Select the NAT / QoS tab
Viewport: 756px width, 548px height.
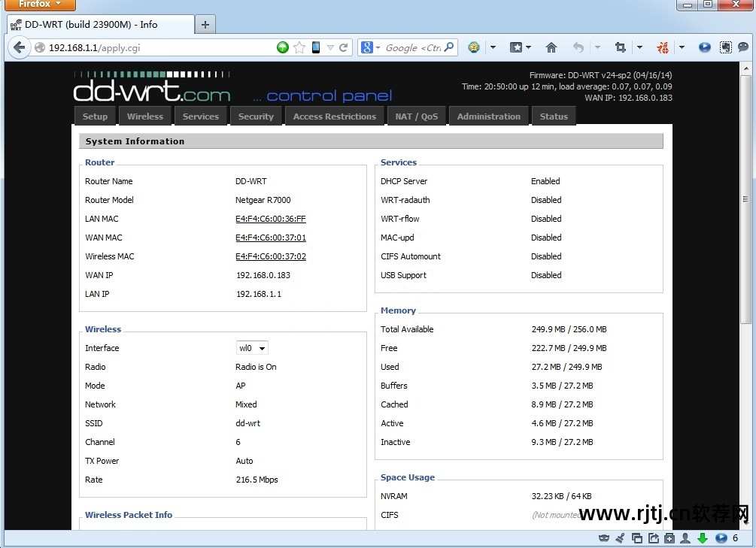[x=417, y=117]
